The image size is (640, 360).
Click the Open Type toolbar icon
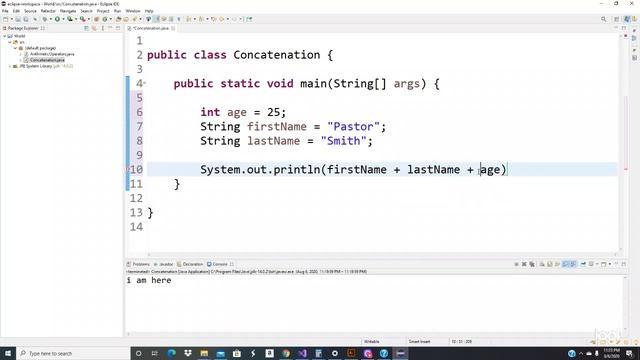click(119, 19)
